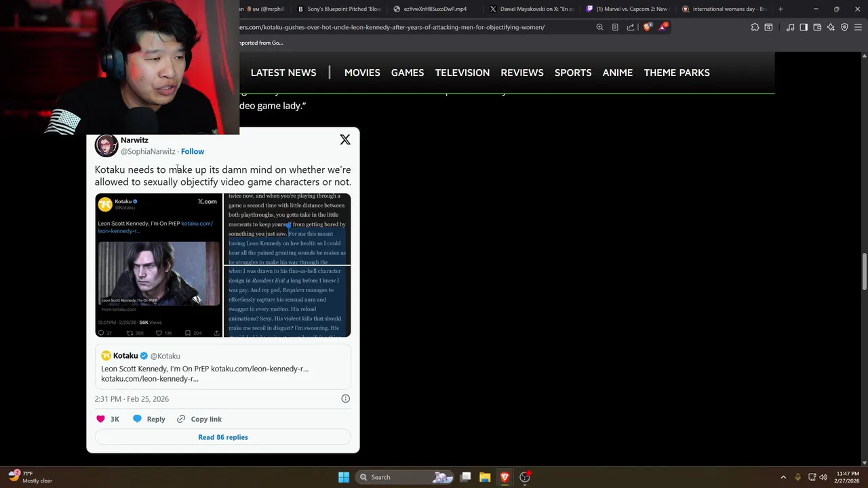The image size is (868, 488).
Task: Open Brave Shields lion icon
Action: point(647,27)
